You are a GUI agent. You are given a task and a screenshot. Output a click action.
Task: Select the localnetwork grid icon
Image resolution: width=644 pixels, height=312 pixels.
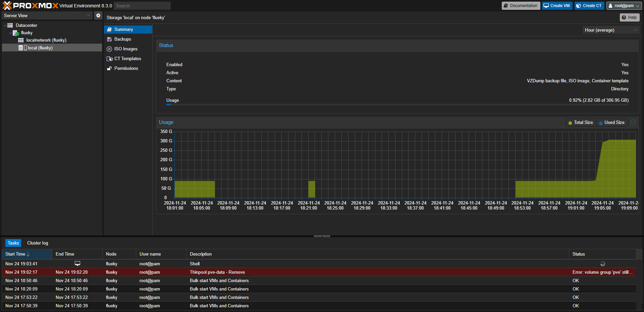tap(21, 40)
